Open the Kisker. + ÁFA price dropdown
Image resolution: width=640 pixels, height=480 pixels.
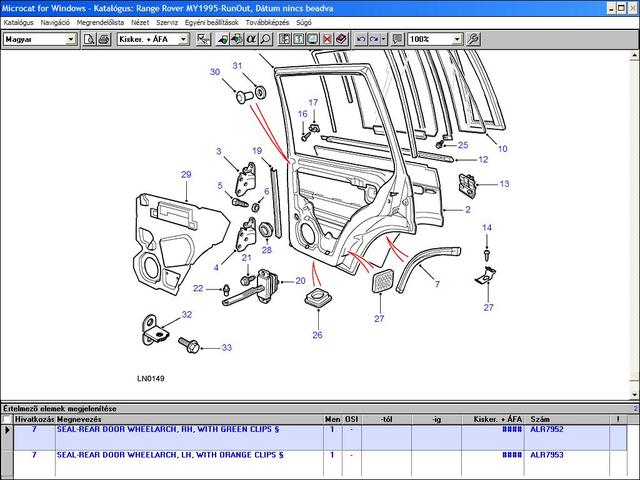point(183,39)
